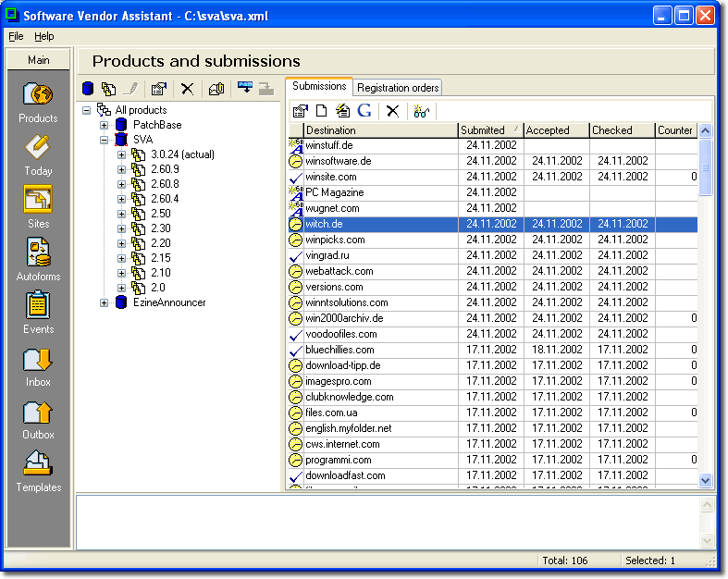This screenshot has width=728, height=579.
Task: Click the glasses check icon in submissions toolbar
Action: 421,111
